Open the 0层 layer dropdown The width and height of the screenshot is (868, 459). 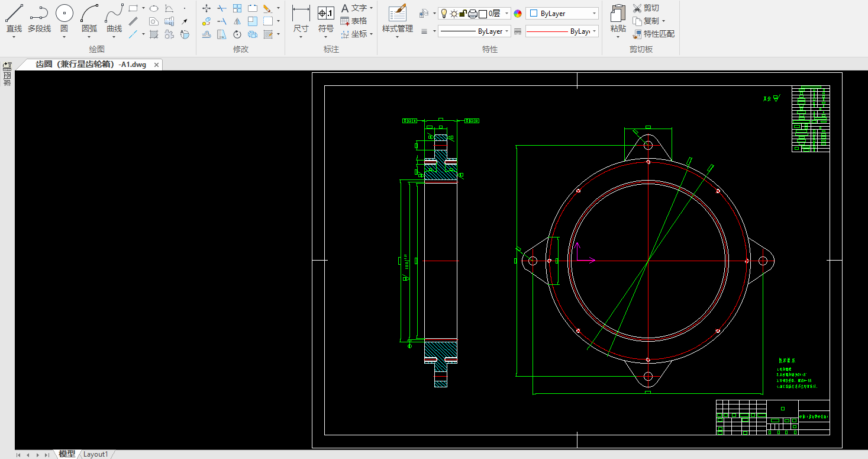[506, 14]
